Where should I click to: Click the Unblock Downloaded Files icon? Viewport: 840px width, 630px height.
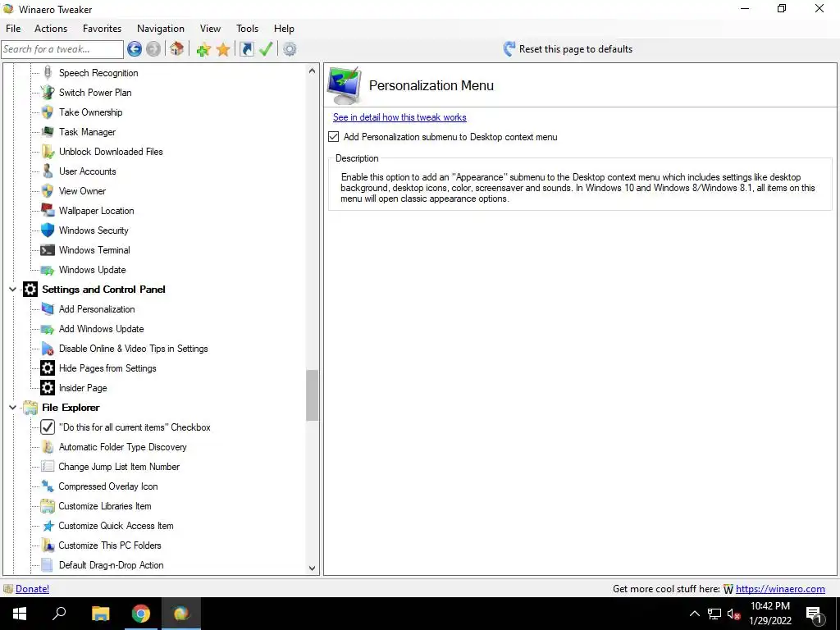[x=48, y=152]
